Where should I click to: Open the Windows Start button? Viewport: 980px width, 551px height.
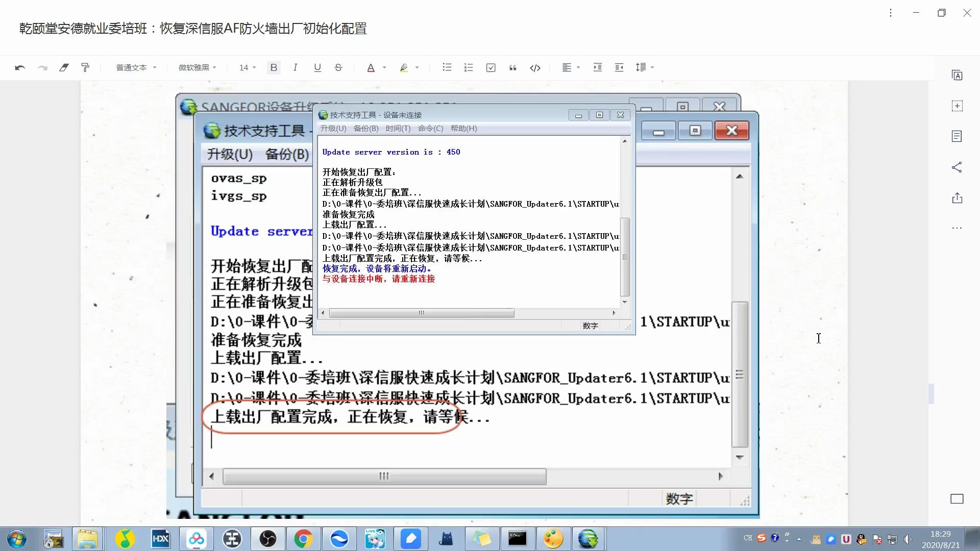click(16, 539)
